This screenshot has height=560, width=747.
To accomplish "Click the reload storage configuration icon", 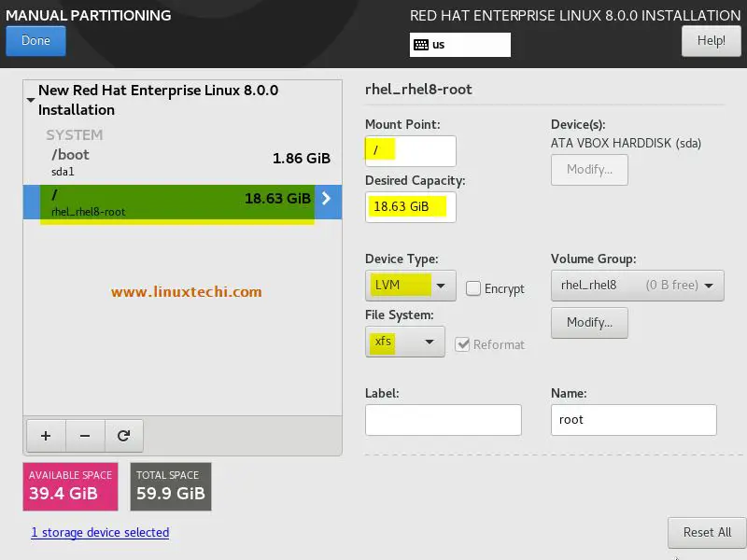I will 124,436.
